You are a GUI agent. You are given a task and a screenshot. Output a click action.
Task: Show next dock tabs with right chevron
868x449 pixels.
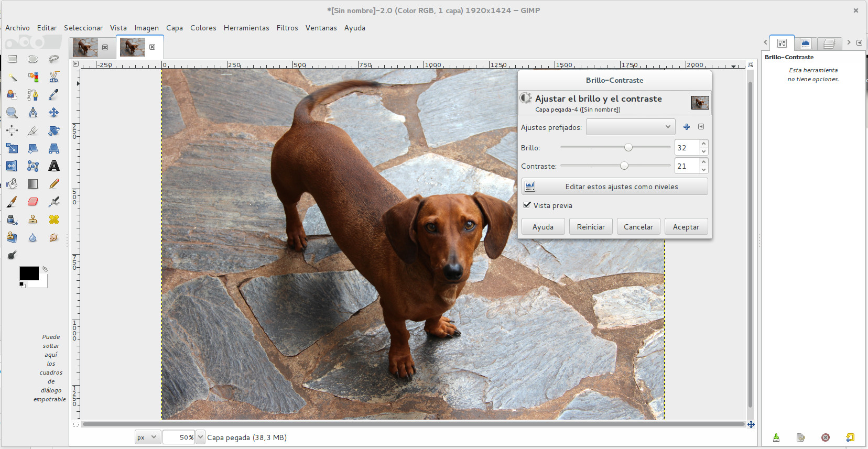pos(849,42)
